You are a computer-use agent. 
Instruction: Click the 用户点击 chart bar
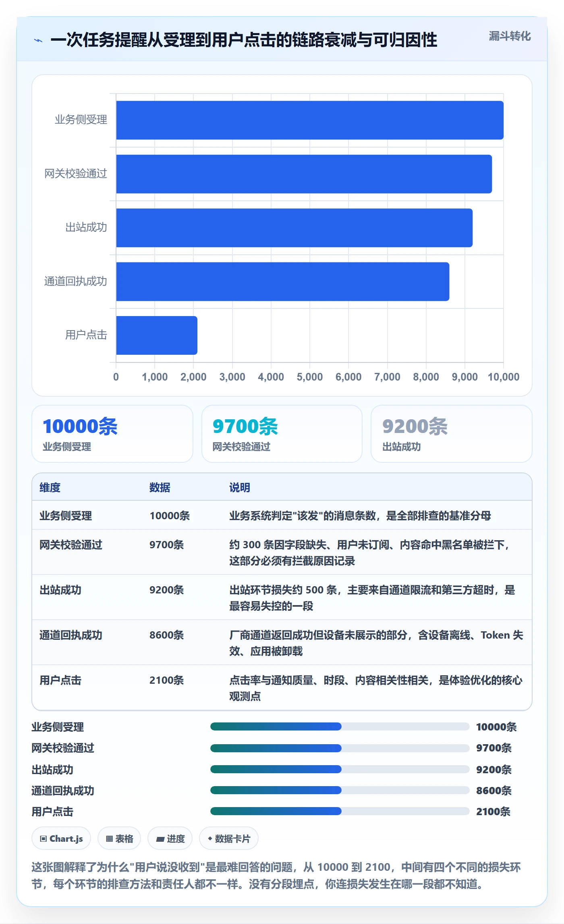pyautogui.click(x=157, y=335)
